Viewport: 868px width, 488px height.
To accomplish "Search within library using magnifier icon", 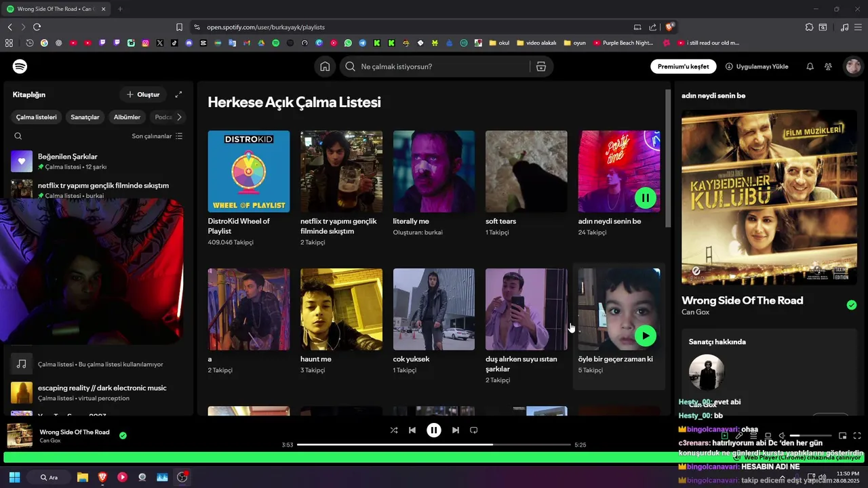I will pyautogui.click(x=18, y=136).
